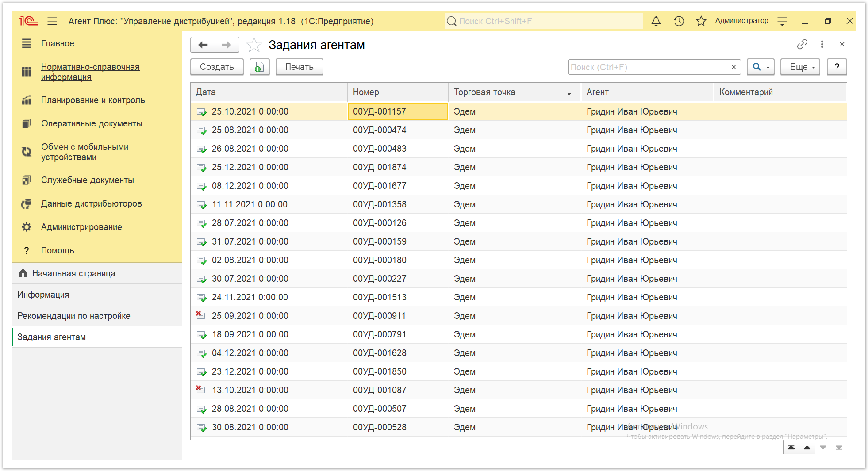Click posted-document icon of 25.12.2021 row
This screenshot has width=868, height=471.
(x=202, y=168)
